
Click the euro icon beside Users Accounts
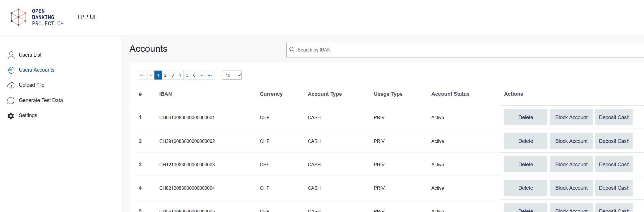coord(11,70)
